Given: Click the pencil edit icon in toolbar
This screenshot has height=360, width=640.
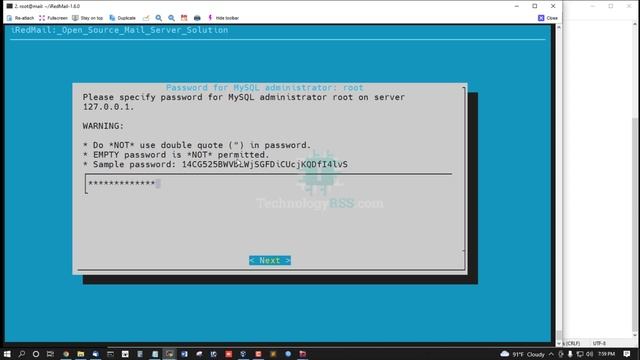Looking at the screenshot, I should [x=146, y=18].
